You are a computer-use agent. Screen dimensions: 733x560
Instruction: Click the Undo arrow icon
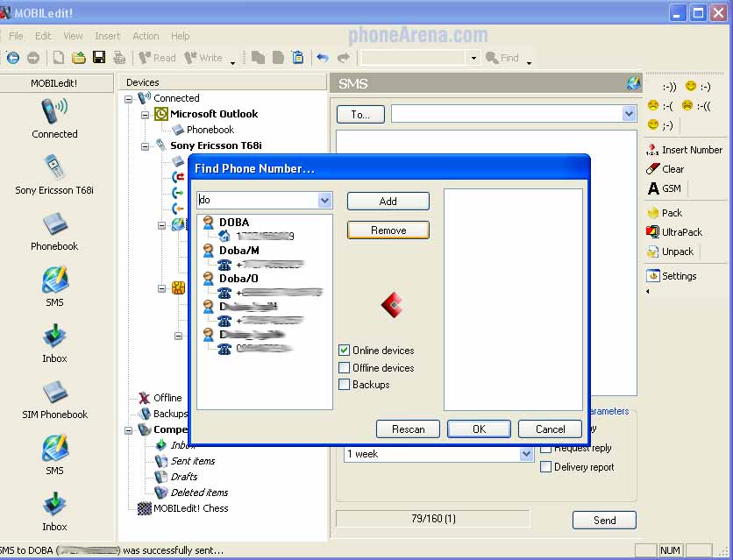323,58
